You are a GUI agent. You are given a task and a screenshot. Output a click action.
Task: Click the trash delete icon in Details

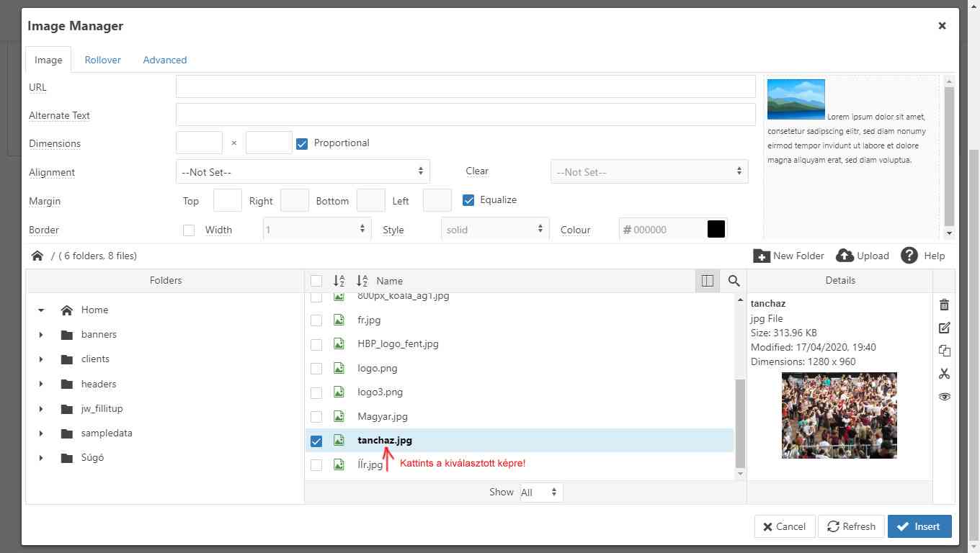pos(944,305)
